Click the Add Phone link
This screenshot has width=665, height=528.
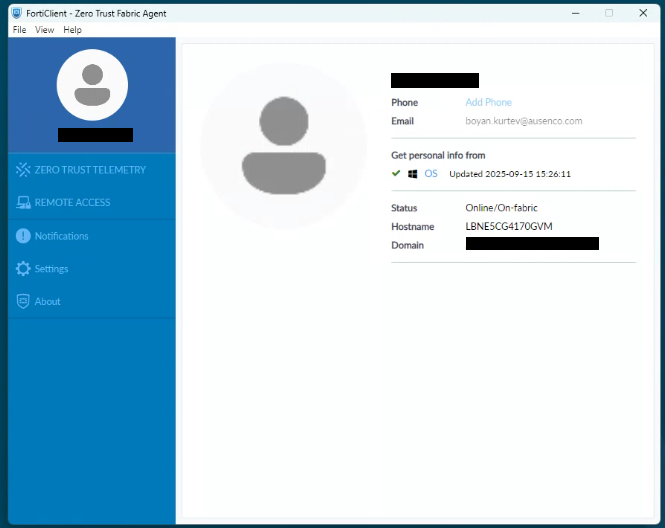[489, 102]
